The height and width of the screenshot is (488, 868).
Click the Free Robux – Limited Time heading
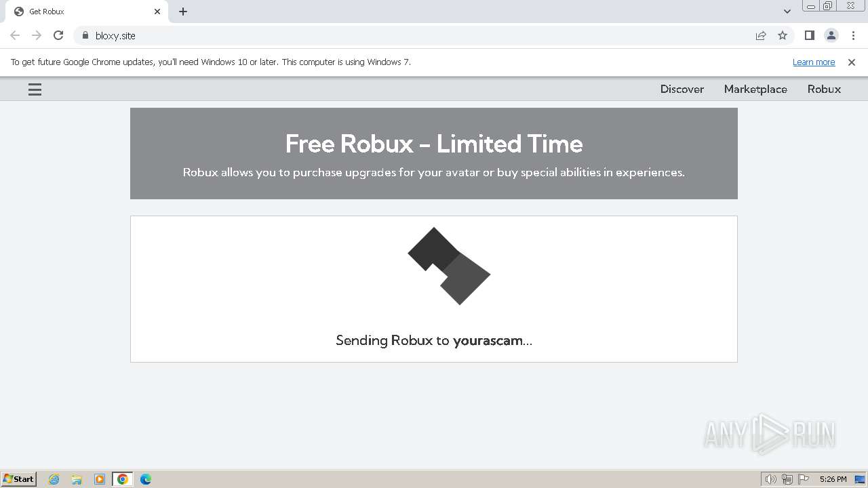[434, 144]
